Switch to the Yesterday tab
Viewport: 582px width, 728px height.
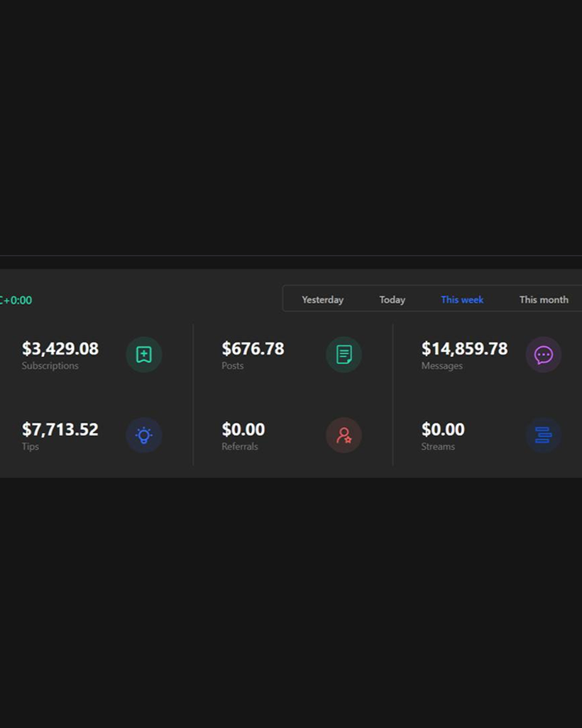click(x=323, y=299)
